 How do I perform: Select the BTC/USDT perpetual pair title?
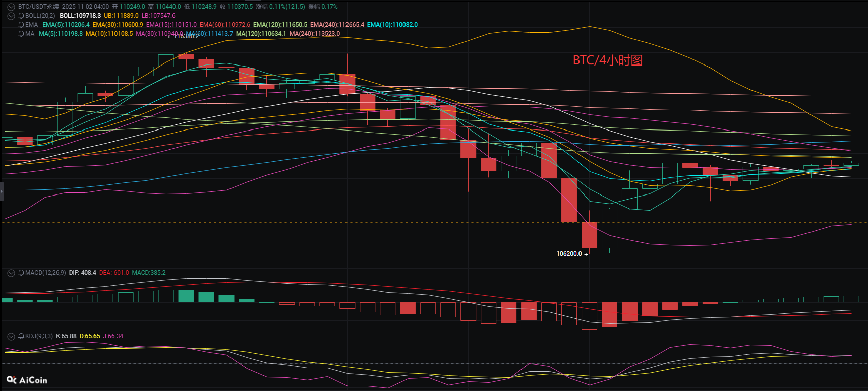point(38,7)
